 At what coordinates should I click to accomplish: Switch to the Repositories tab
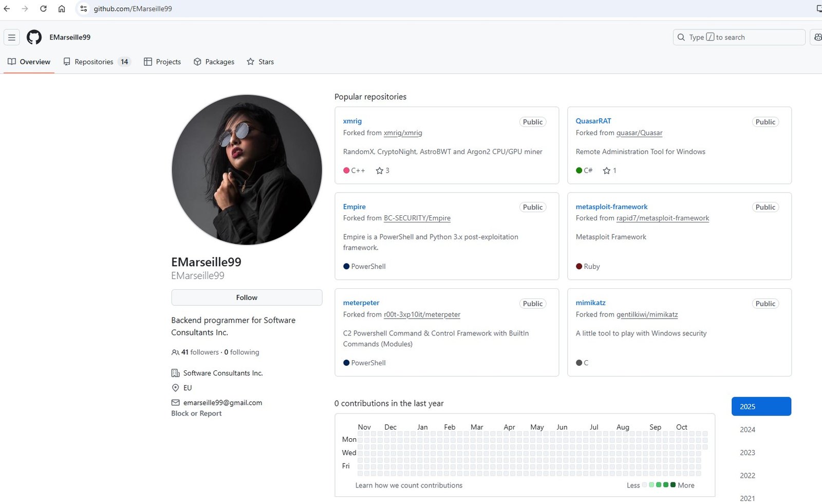click(x=94, y=62)
